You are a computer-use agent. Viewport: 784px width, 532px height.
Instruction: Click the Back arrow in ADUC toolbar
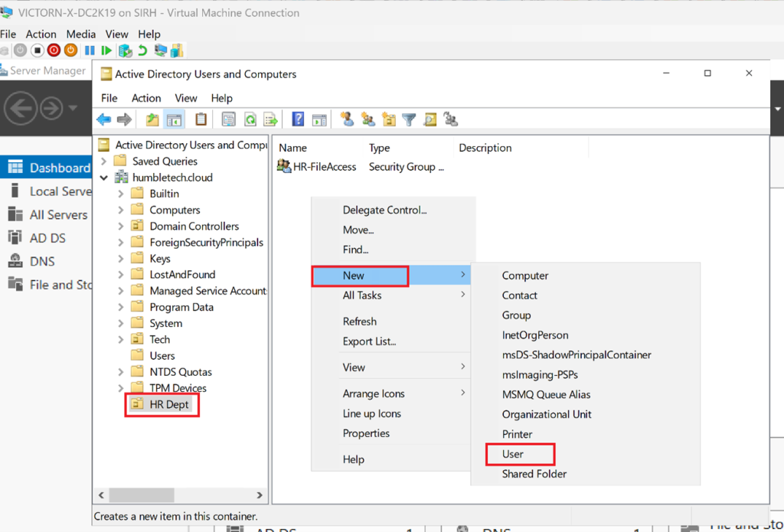(103, 119)
